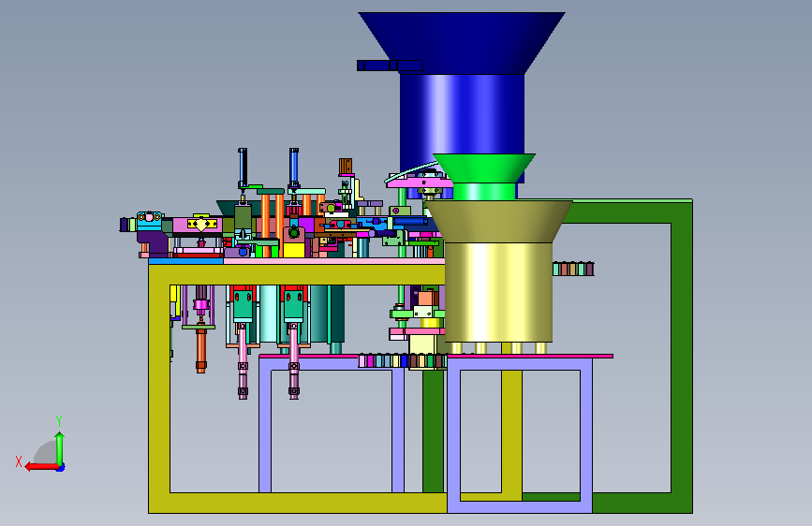Pick the bottom horizontal yellow-olive frame beam
The width and height of the screenshot is (812, 526).
[298, 503]
